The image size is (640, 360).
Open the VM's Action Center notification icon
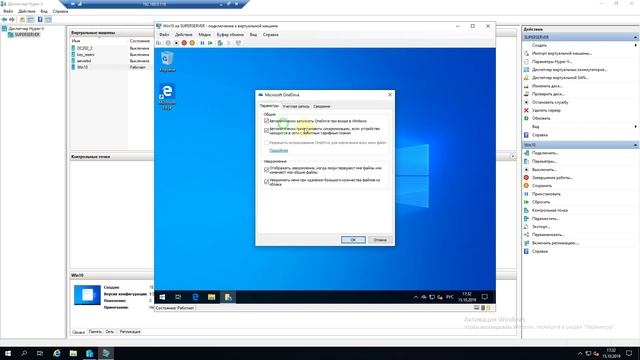[x=484, y=297]
